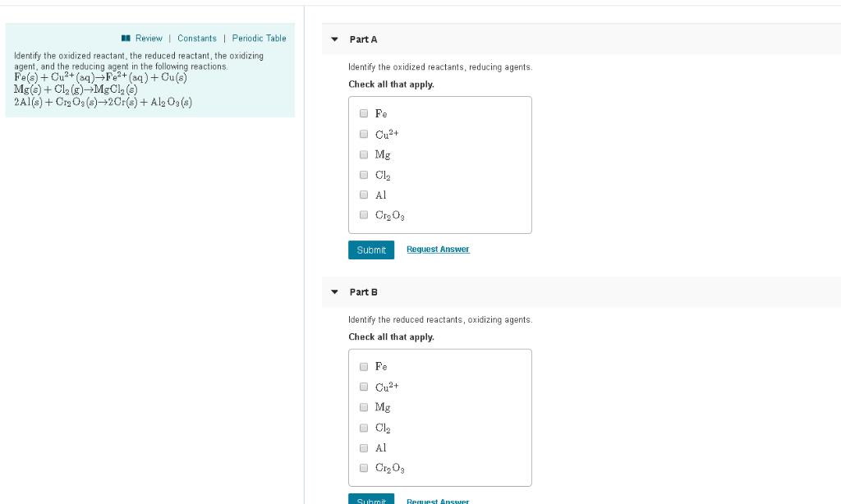Image resolution: width=841 pixels, height=504 pixels.
Task: Check the Mg option in Part A
Action: 364,154
